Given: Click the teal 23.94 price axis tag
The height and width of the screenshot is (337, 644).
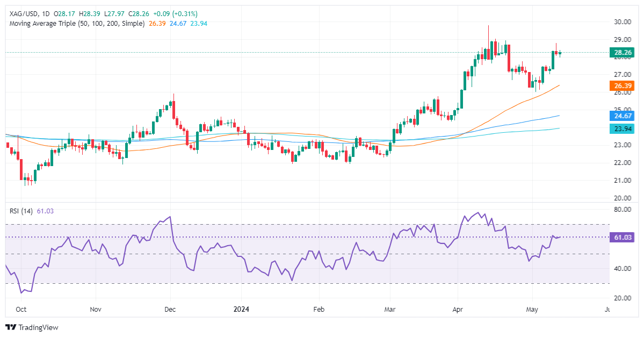Looking at the screenshot, I should click(623, 128).
